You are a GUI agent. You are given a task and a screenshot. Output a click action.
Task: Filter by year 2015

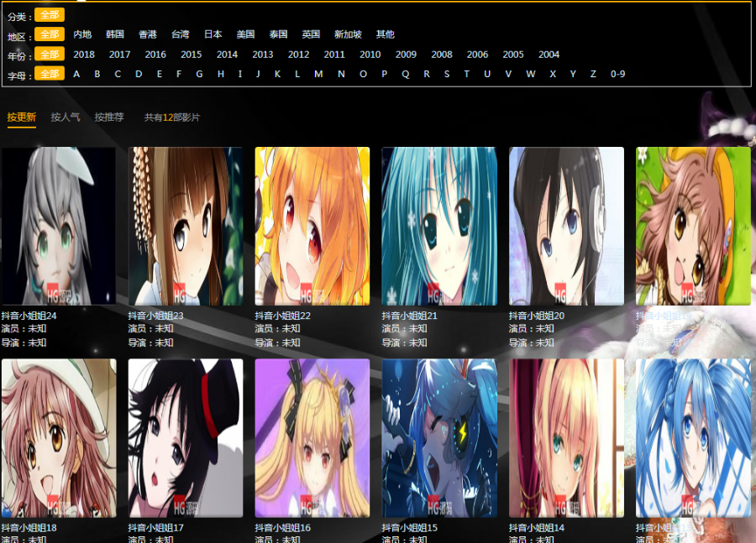tap(191, 55)
